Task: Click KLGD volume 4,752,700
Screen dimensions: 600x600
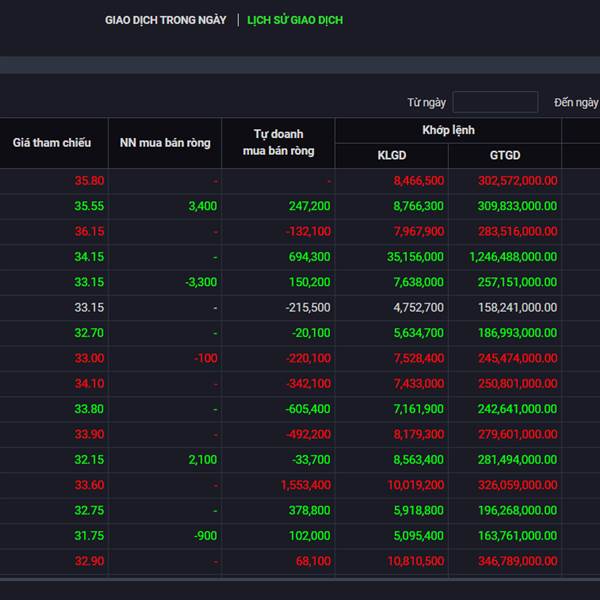Action: pyautogui.click(x=419, y=307)
